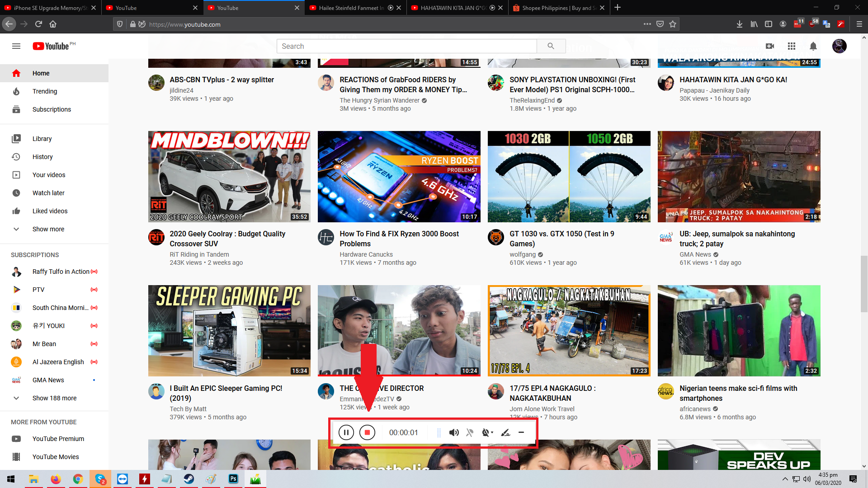
Task: Mute the Hailee Steinfeld tab's audio indicator
Action: (391, 8)
